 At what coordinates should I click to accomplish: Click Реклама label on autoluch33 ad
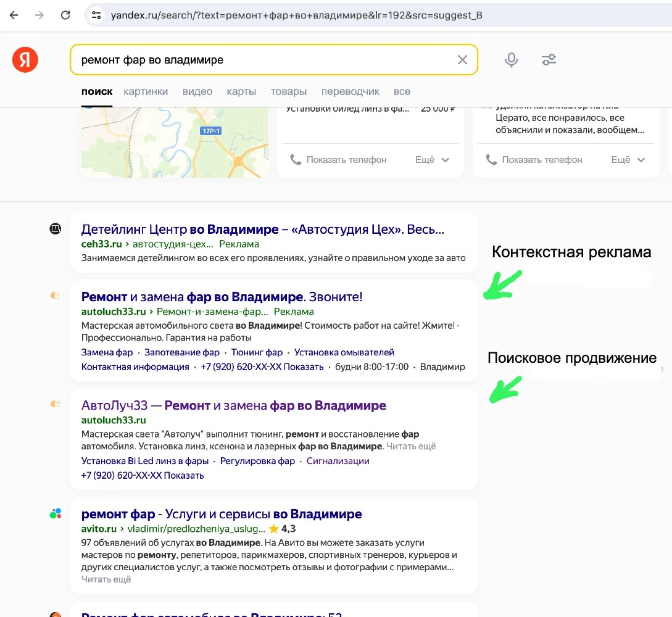(x=294, y=312)
